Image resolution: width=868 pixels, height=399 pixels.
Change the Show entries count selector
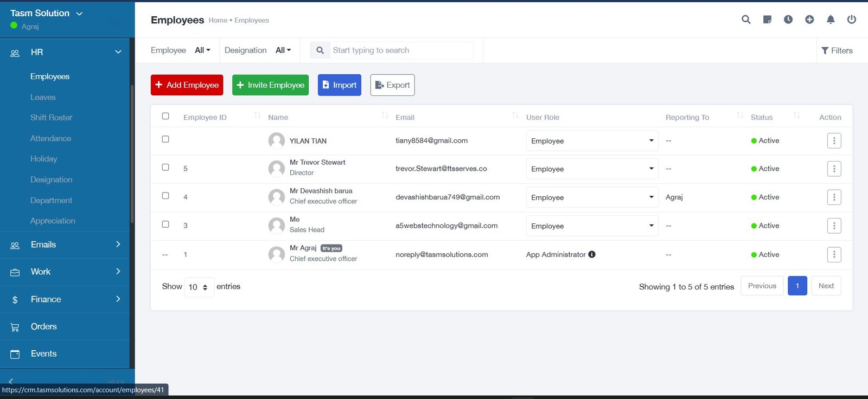coord(199,287)
